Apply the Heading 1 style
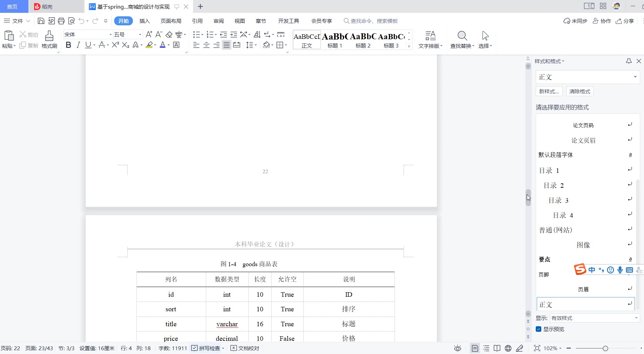This screenshot has height=354, width=644. [x=335, y=40]
